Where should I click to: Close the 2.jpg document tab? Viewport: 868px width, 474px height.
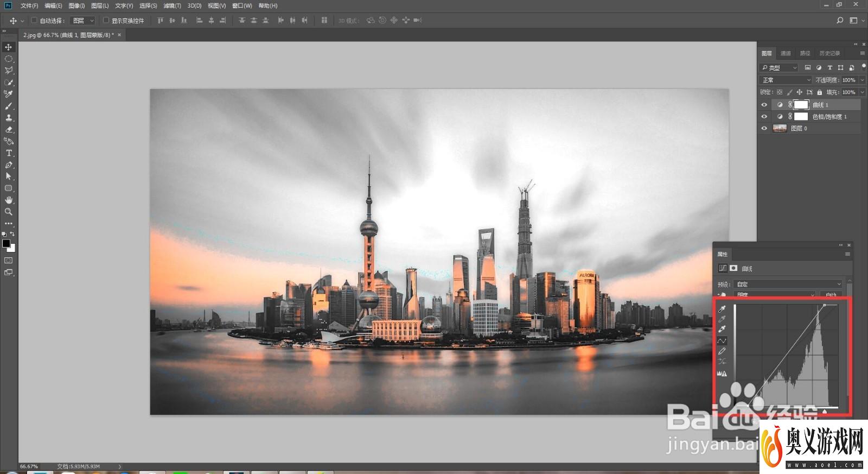tap(119, 35)
